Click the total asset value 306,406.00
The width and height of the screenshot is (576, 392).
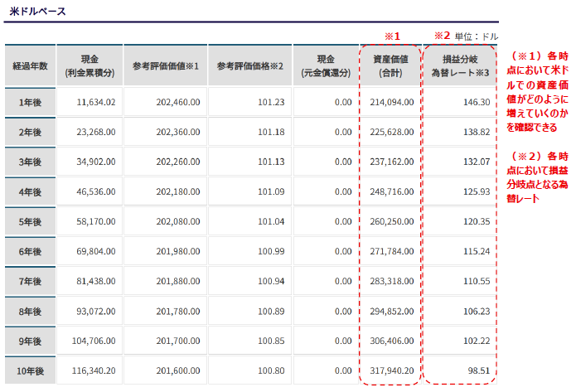[x=392, y=341]
